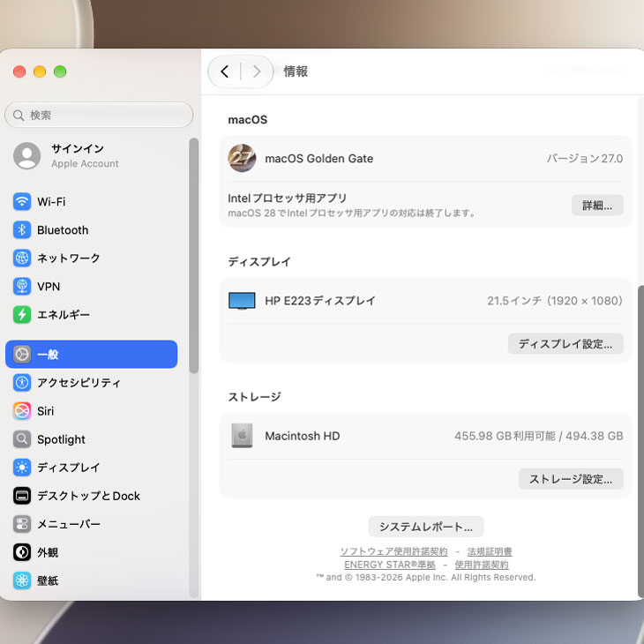Go forward with the right chevron
Image resolution: width=644 pixels, height=644 pixels.
[257, 71]
